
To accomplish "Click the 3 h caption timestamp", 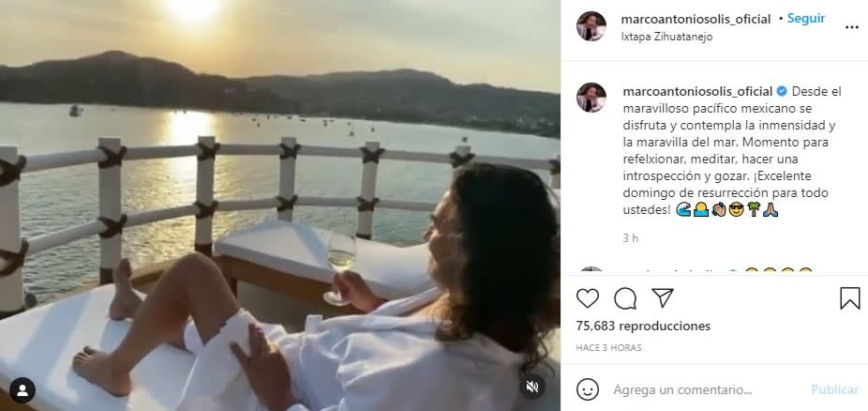I will coord(630,238).
